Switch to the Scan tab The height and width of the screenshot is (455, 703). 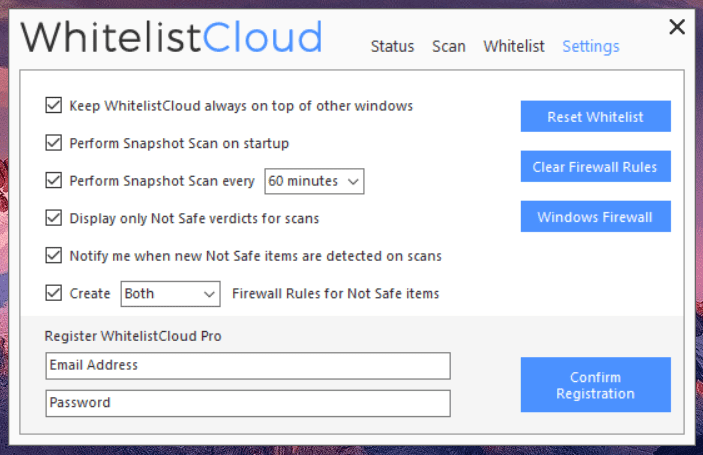point(449,46)
